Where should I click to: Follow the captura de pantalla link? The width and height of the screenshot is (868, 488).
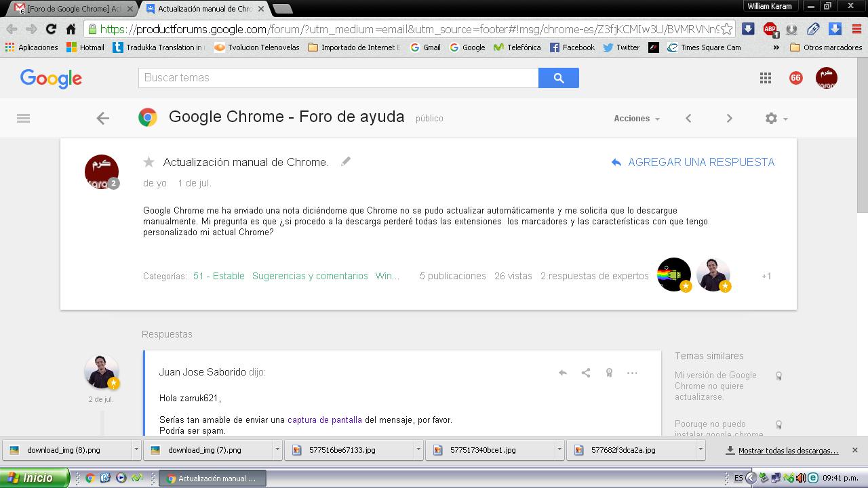click(x=325, y=420)
